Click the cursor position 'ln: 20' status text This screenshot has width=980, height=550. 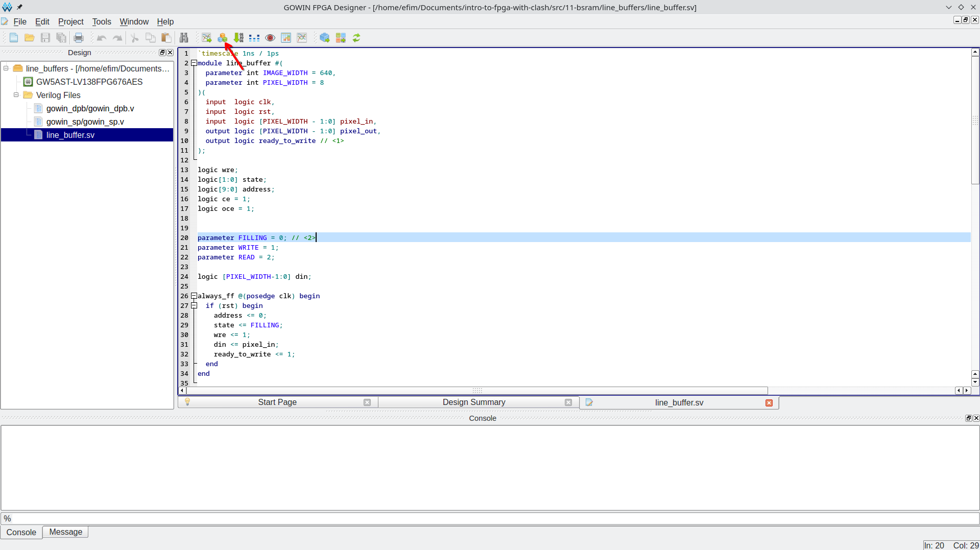(x=934, y=545)
